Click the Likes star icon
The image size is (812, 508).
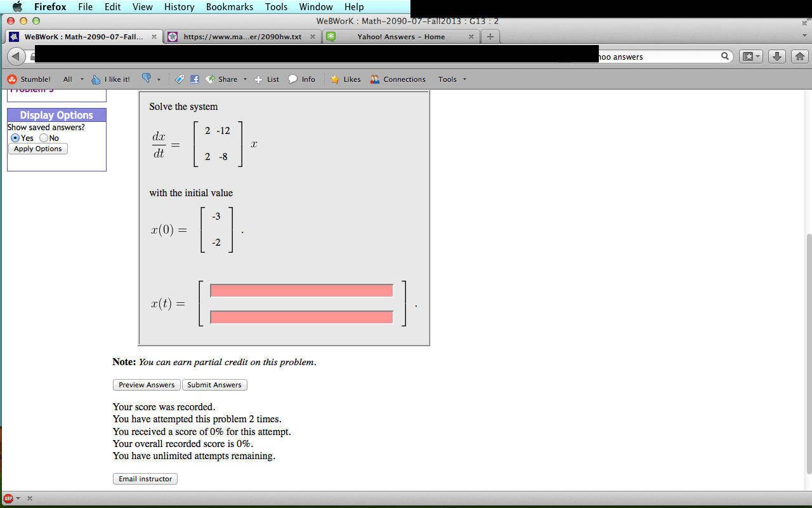335,79
